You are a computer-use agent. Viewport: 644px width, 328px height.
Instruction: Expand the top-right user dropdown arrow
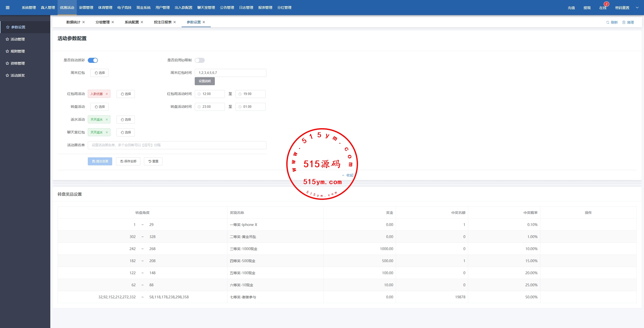tap(637, 8)
